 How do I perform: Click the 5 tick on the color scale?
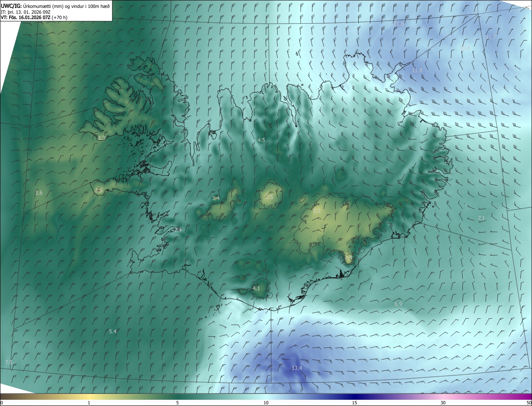(x=177, y=403)
